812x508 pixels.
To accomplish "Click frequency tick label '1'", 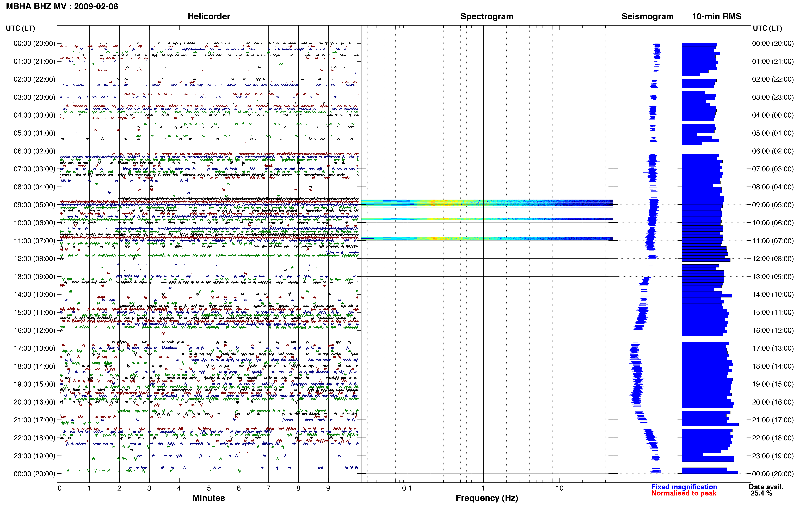I will tap(483, 488).
